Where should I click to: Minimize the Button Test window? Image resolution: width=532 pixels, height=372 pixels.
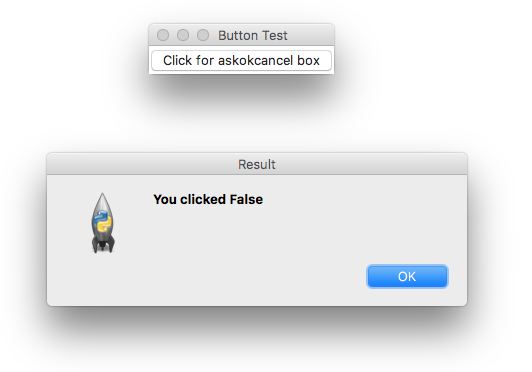(183, 35)
